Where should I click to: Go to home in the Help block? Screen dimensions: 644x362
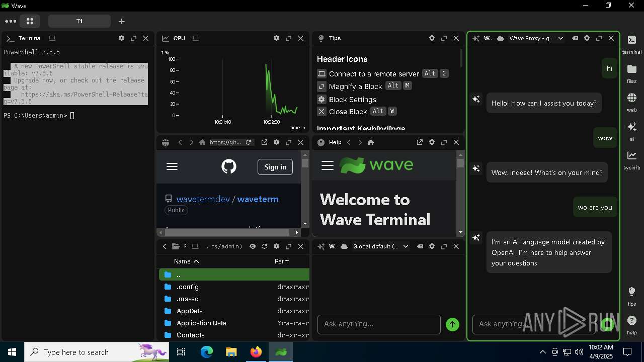pos(371,142)
